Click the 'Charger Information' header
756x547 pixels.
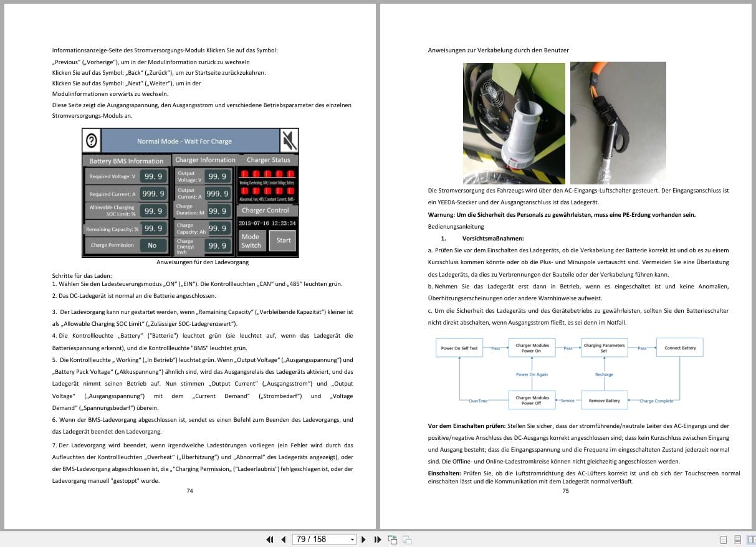204,160
